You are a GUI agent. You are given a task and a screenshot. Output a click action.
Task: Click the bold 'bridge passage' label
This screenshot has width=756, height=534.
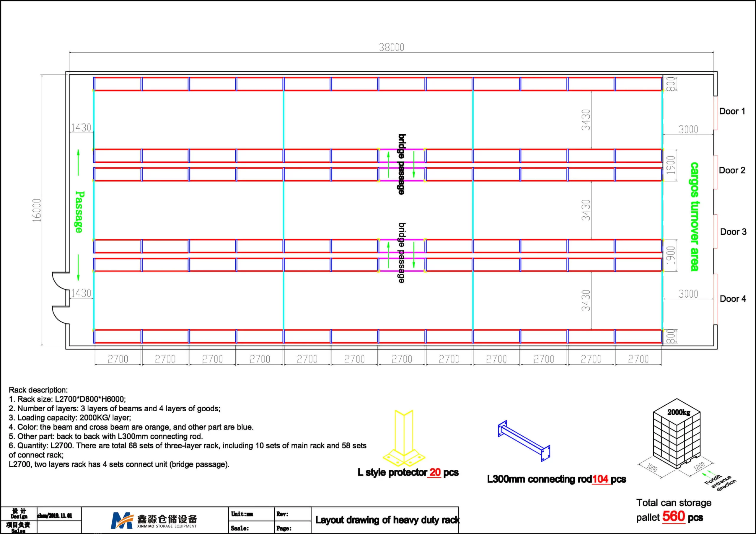[x=402, y=164]
